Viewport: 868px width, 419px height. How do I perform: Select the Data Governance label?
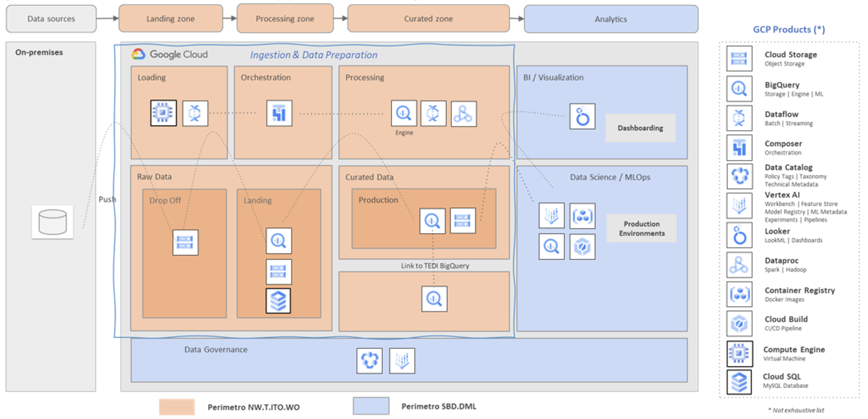click(x=216, y=350)
